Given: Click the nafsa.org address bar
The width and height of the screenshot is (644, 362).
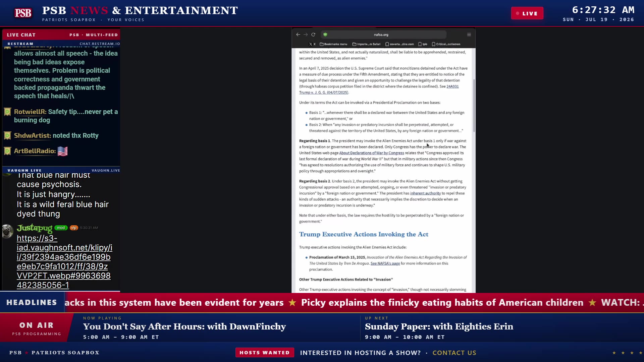Looking at the screenshot, I should [x=383, y=35].
